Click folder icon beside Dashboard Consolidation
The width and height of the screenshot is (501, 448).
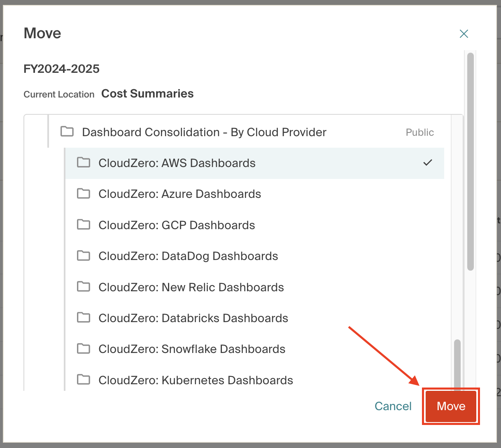(67, 132)
